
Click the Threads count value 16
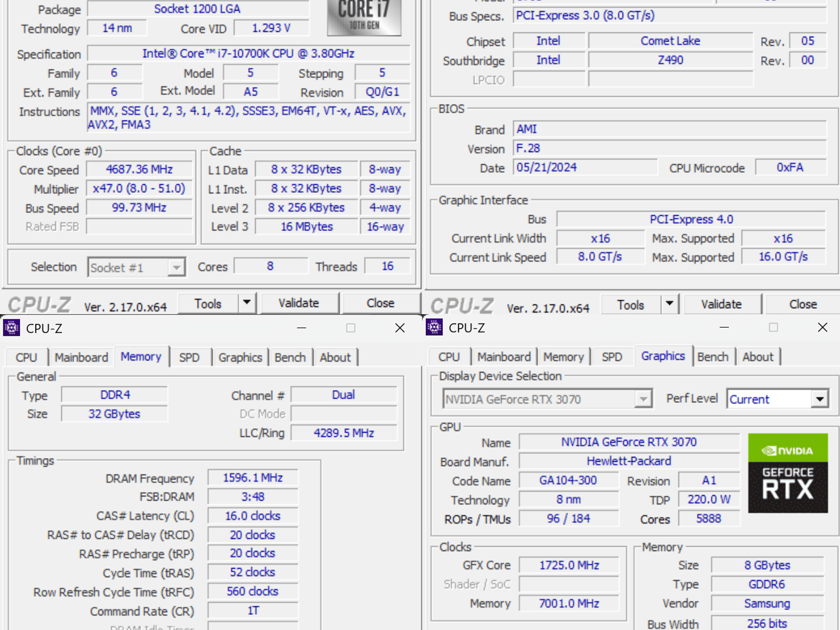click(x=388, y=266)
